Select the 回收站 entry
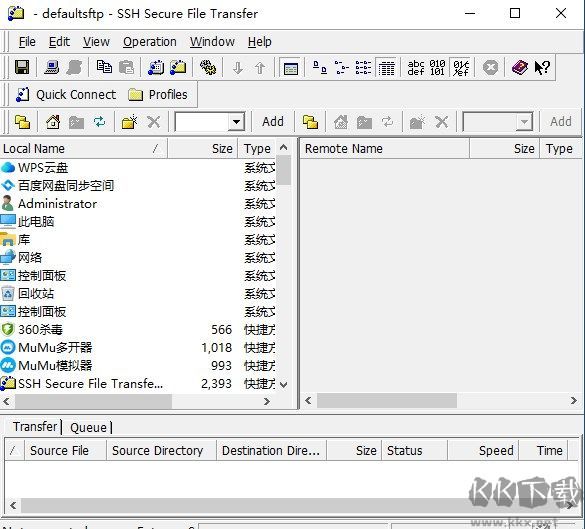Viewport: 585px width, 529px height. (x=28, y=294)
